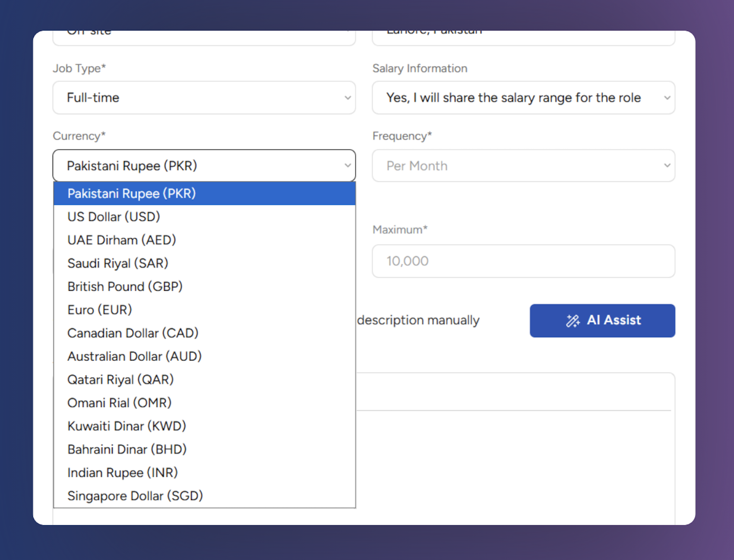Viewport: 734px width, 560px height.
Task: Pick Australian Dollar (AUD) from the list
Action: pos(205,356)
